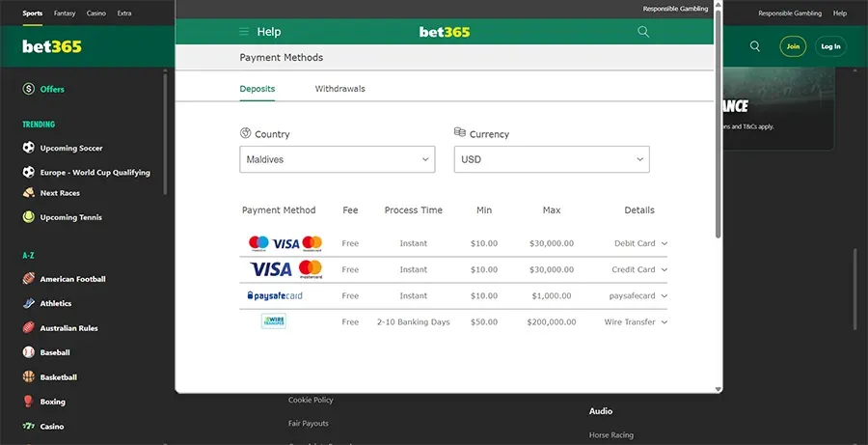Click the search magnifier in Help window
Viewport: 868px width, 445px height.
(643, 32)
